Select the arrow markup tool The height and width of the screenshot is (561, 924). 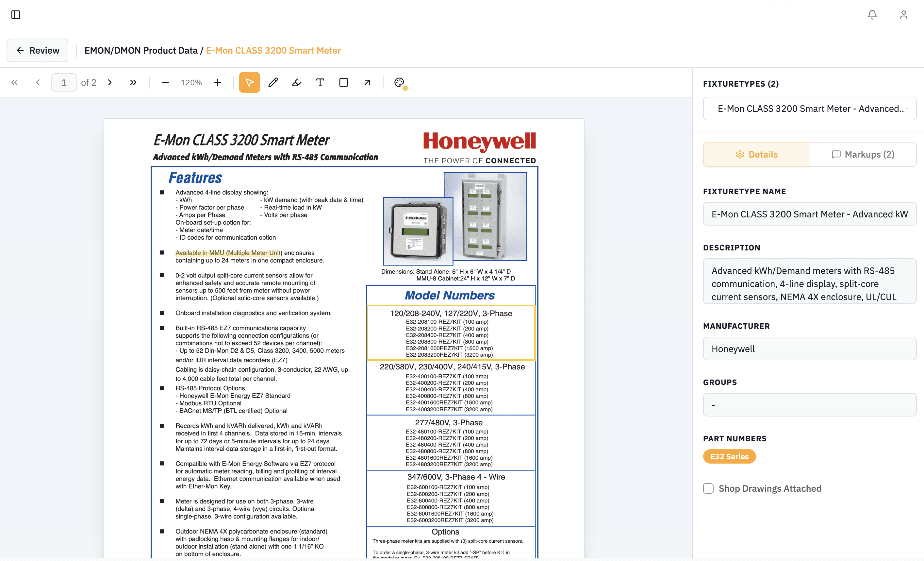(367, 82)
